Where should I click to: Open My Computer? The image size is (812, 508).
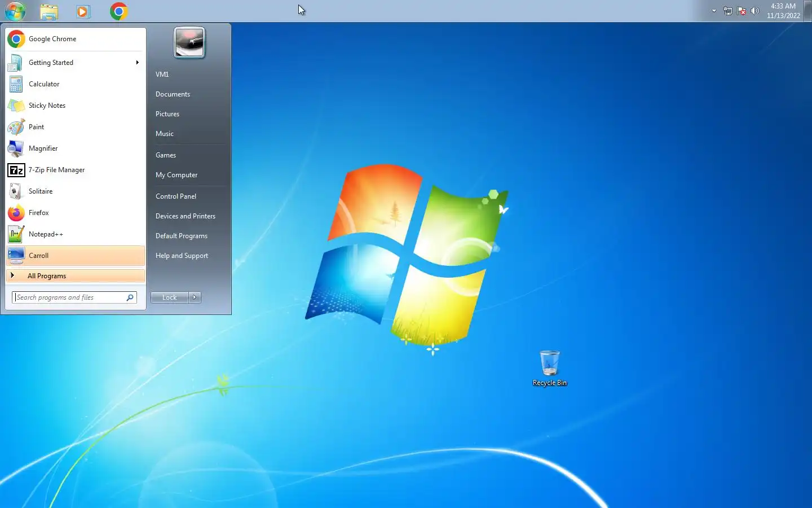[176, 175]
